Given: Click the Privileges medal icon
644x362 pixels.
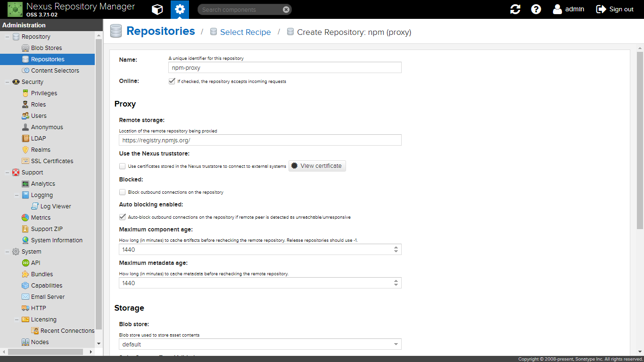Looking at the screenshot, I should 25,93.
